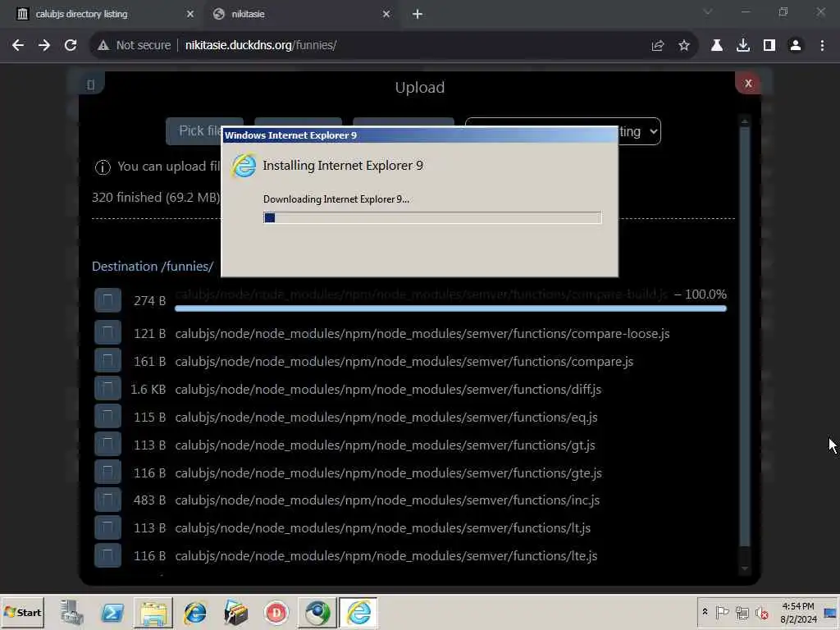The height and width of the screenshot is (630, 840).
Task: Click the compare-build.js upload progress bar
Action: coord(450,308)
